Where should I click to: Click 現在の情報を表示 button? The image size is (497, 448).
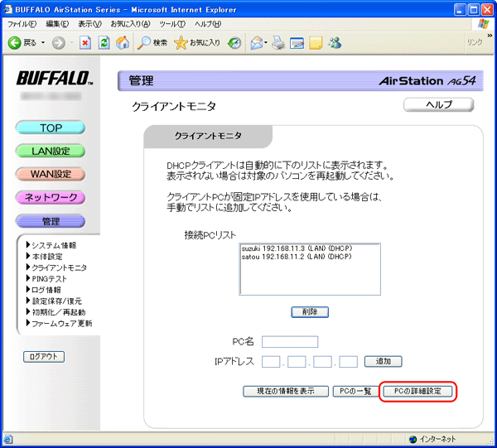pos(286,392)
